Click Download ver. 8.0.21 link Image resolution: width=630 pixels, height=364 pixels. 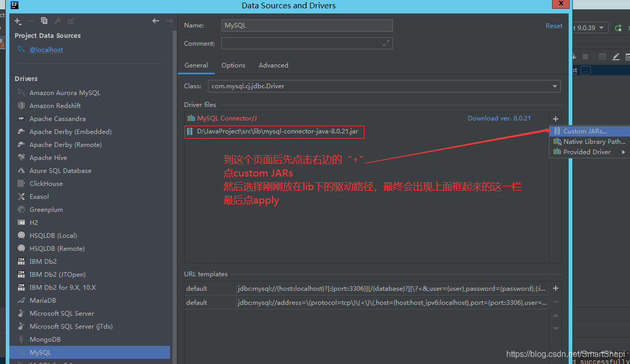tap(499, 118)
